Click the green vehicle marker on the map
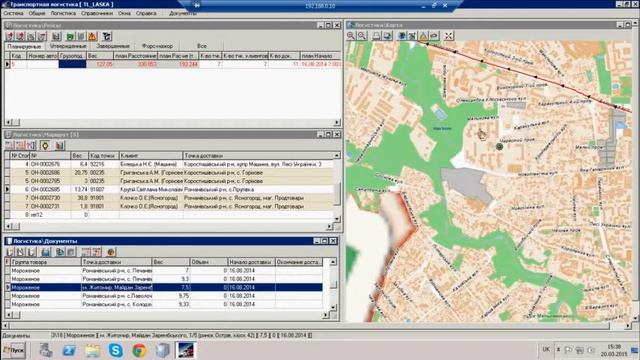This screenshot has height=360, width=640. [499, 146]
